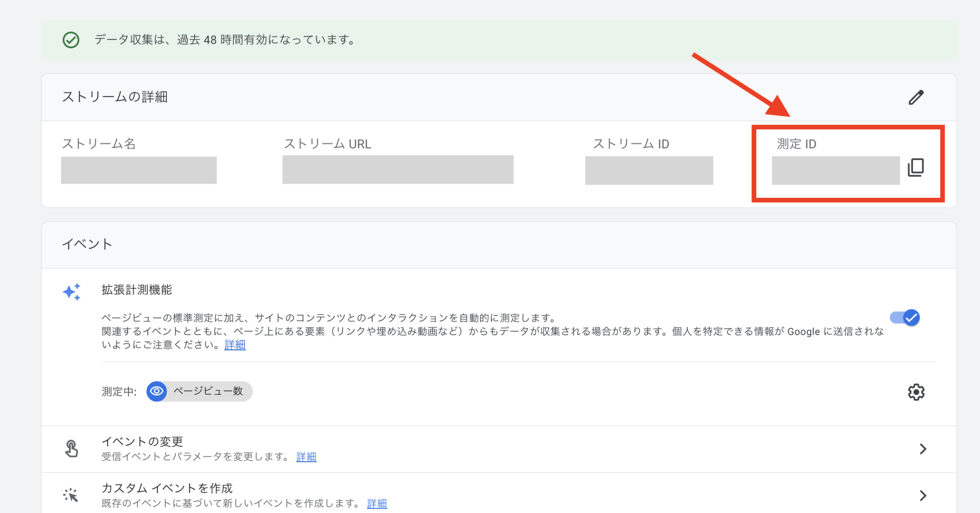Click the ページビュー数 measurement chip
The height and width of the screenshot is (513, 980).
click(x=199, y=391)
